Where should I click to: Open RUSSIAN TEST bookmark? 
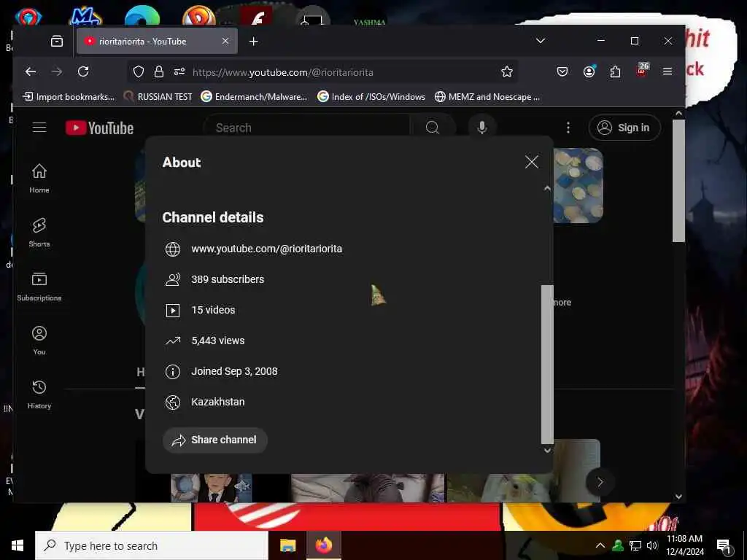[x=158, y=97]
